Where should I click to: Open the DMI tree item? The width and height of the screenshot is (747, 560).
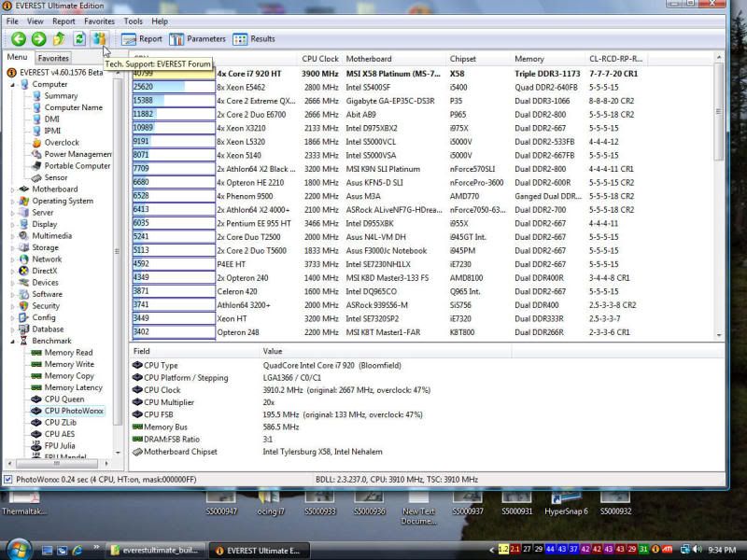pos(52,119)
